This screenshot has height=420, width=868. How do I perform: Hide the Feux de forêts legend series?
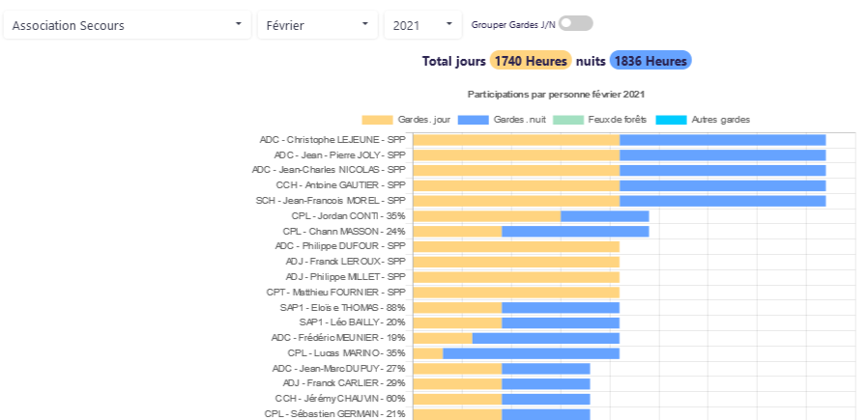tap(568, 120)
